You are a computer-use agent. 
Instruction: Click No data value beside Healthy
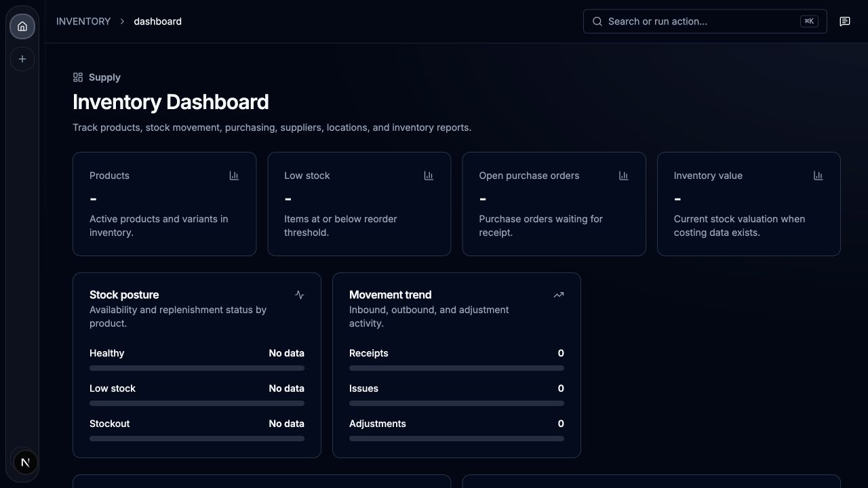(286, 353)
